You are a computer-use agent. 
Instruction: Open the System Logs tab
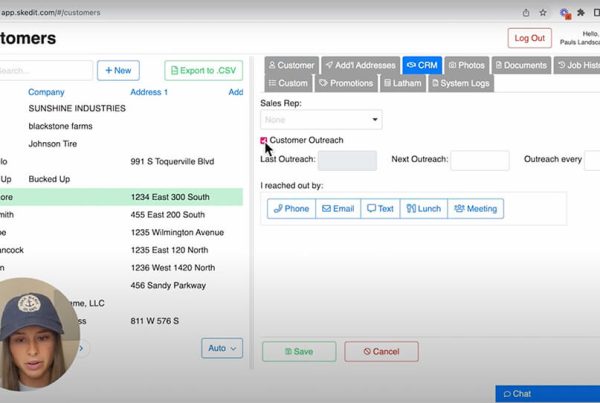tap(460, 83)
